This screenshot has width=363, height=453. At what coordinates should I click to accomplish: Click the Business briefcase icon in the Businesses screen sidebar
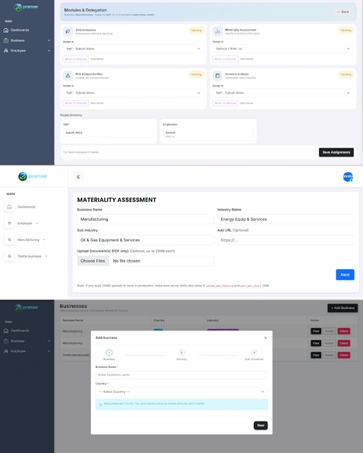pyautogui.click(x=6, y=341)
